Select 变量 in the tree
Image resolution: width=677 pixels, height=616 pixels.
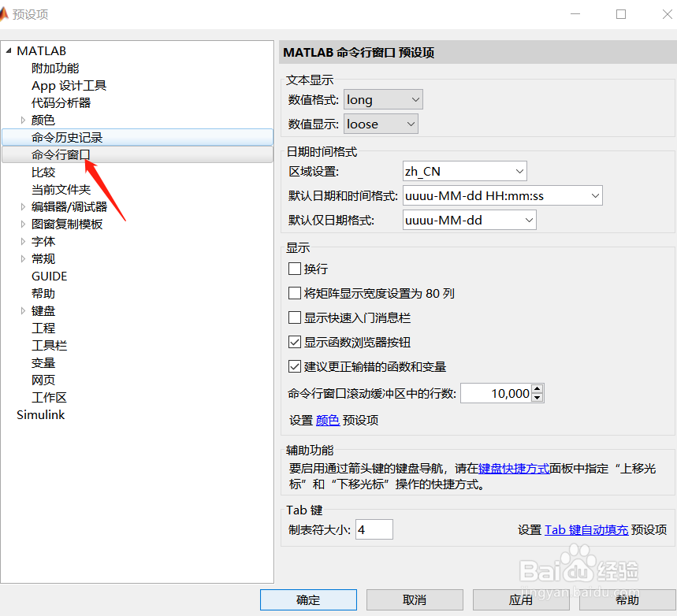click(43, 362)
